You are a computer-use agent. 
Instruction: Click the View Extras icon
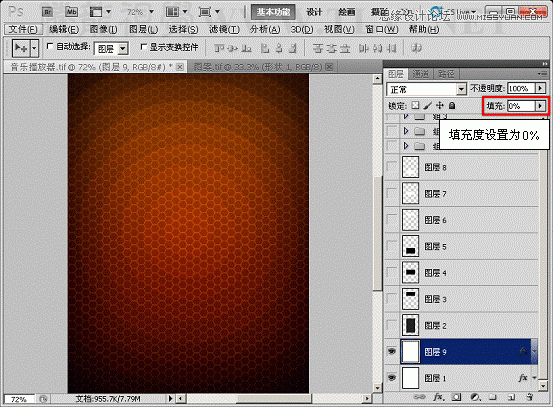[x=96, y=12]
